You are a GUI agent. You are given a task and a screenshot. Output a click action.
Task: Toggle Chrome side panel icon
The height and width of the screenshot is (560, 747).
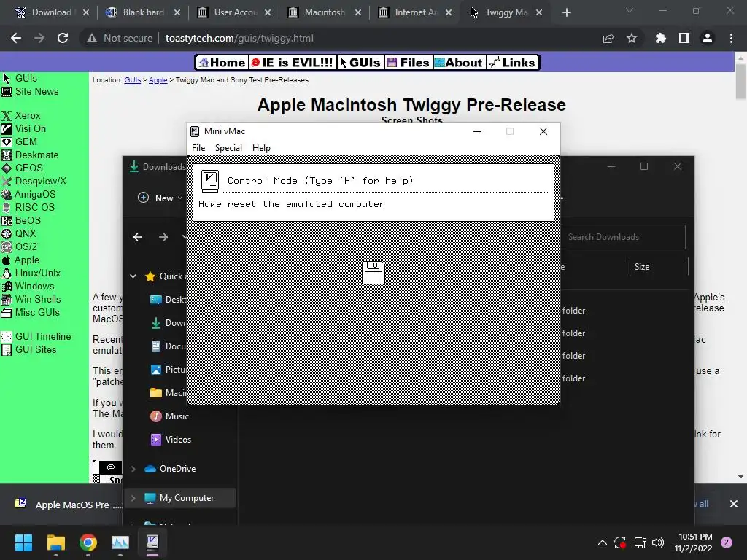[684, 38]
